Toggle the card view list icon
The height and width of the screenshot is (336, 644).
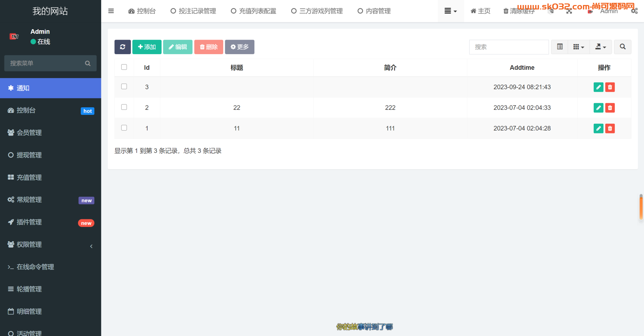560,47
